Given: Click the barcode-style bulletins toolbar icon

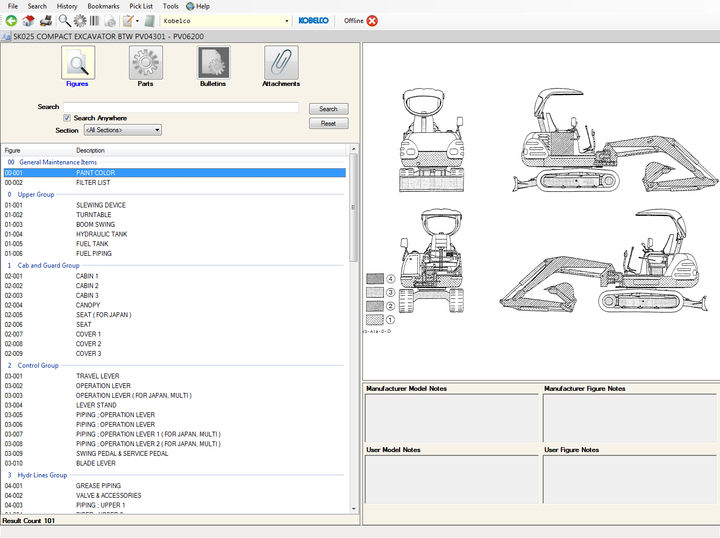Looking at the screenshot, I should coord(95,21).
